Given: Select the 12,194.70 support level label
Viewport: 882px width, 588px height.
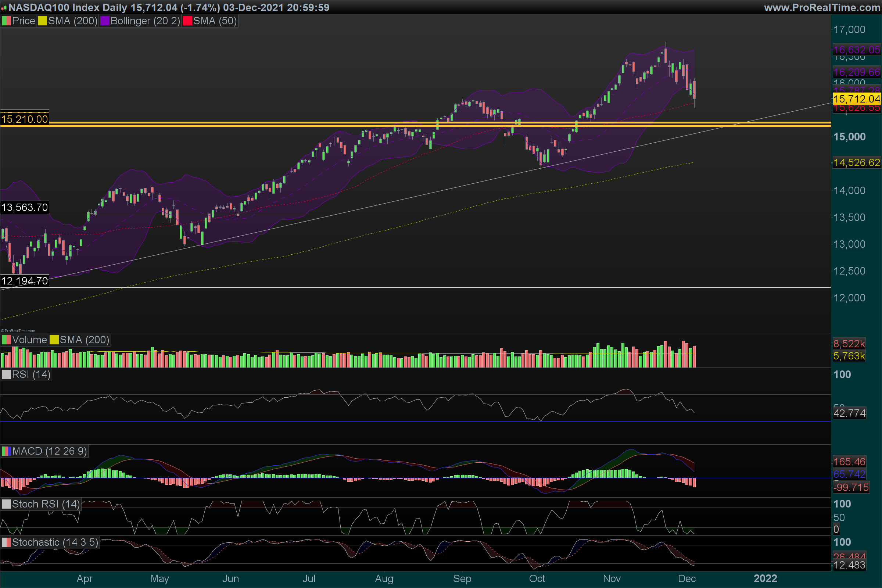Looking at the screenshot, I should click(x=24, y=281).
